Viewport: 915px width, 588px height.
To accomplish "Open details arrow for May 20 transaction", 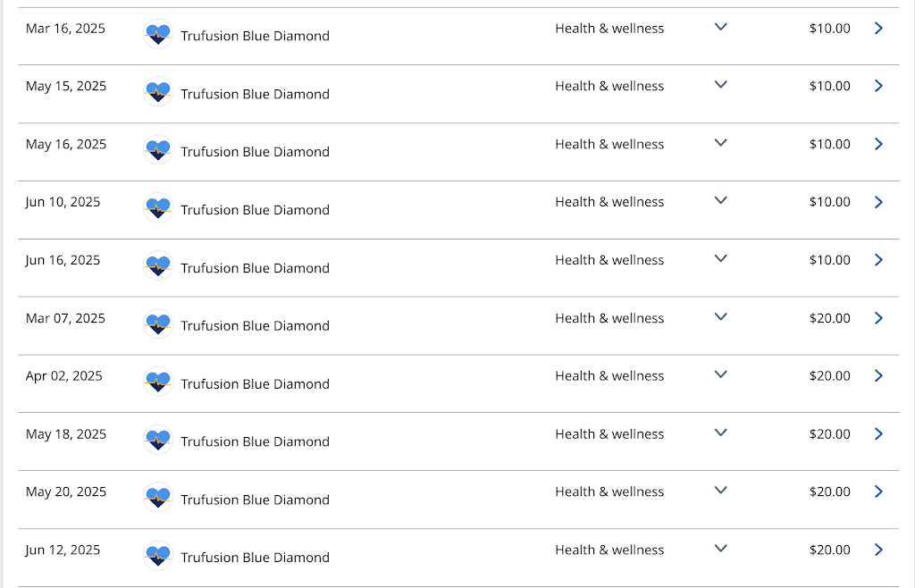I will click(878, 491).
